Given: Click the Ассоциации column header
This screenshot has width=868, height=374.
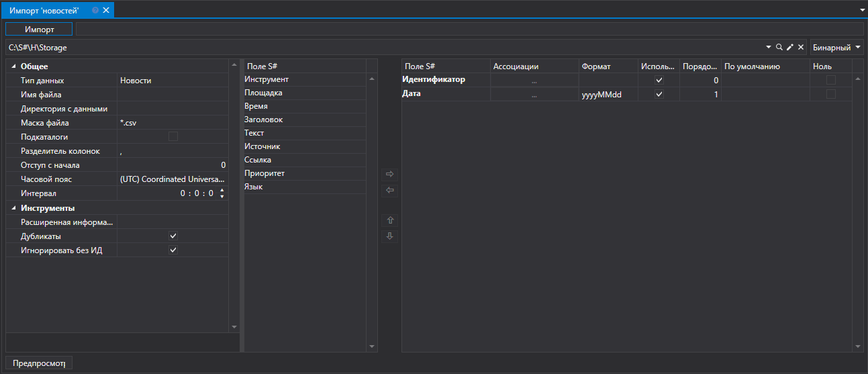Looking at the screenshot, I should [x=534, y=66].
